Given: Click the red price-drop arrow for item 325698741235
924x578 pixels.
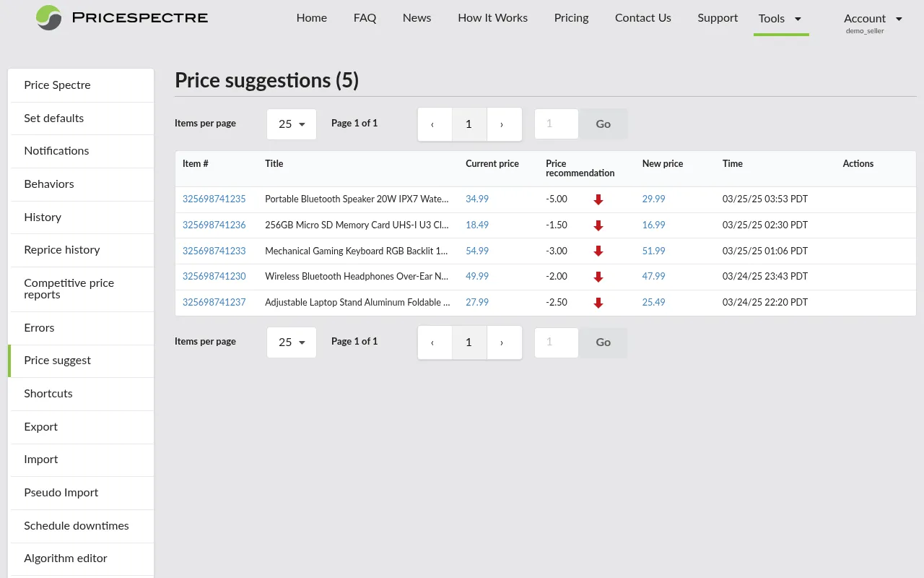Looking at the screenshot, I should [x=598, y=199].
